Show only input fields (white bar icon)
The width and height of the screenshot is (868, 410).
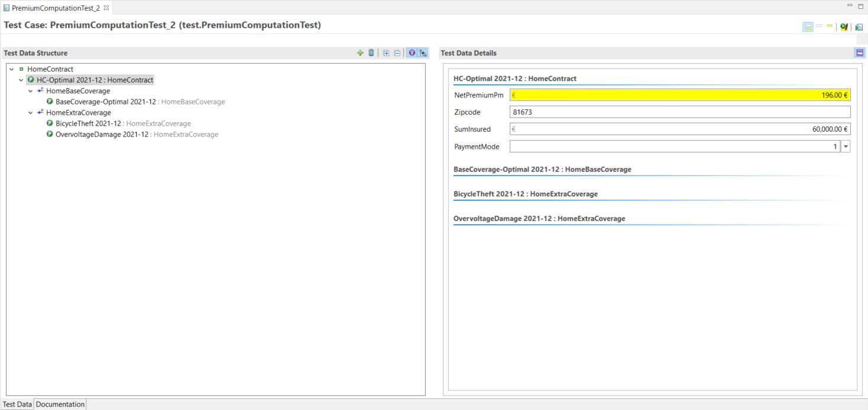coord(819,26)
